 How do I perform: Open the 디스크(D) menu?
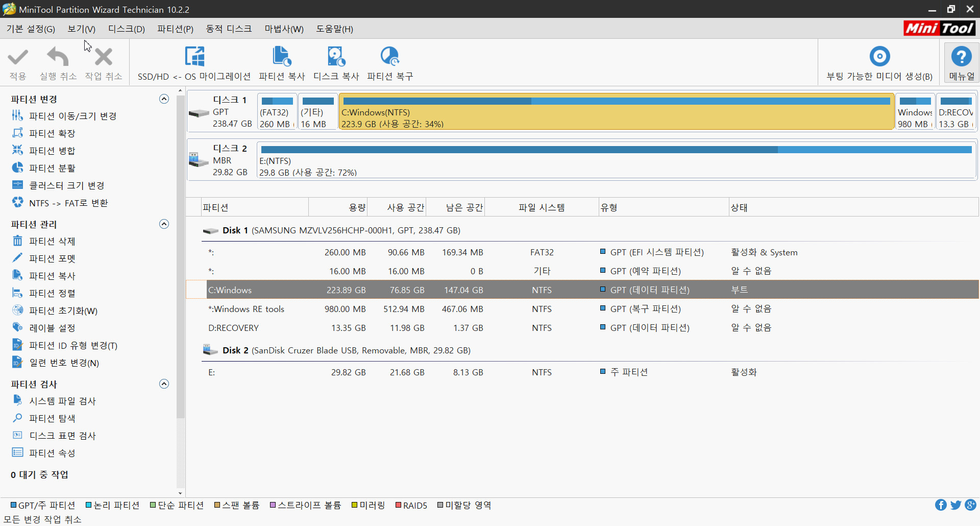click(x=127, y=29)
